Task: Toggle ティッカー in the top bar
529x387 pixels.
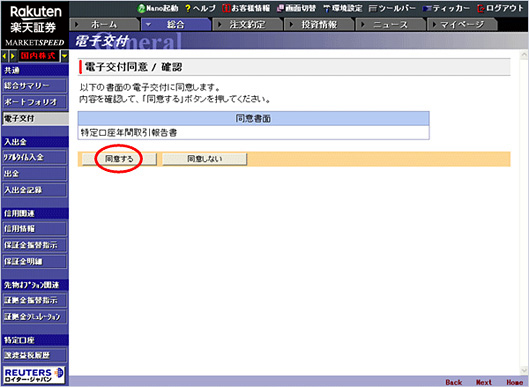Action: [446, 8]
